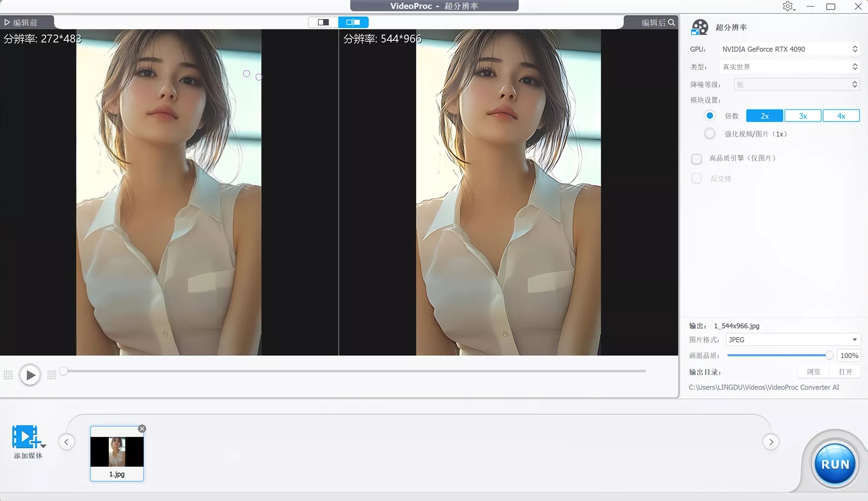Toggle the 反交错 deinterlace checkbox

pos(696,179)
